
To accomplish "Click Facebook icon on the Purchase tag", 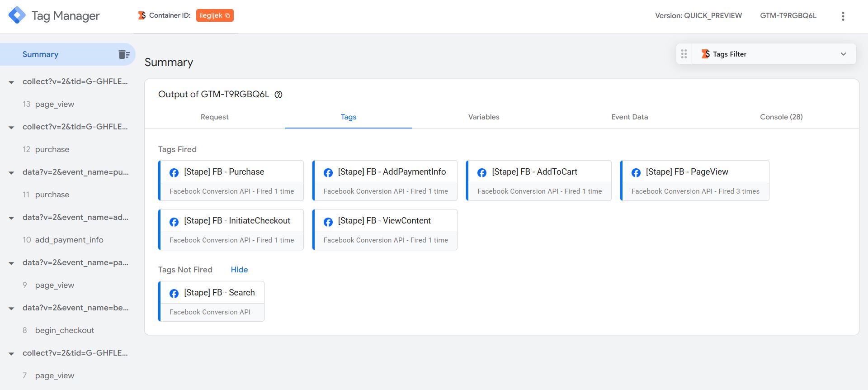I will 174,172.
